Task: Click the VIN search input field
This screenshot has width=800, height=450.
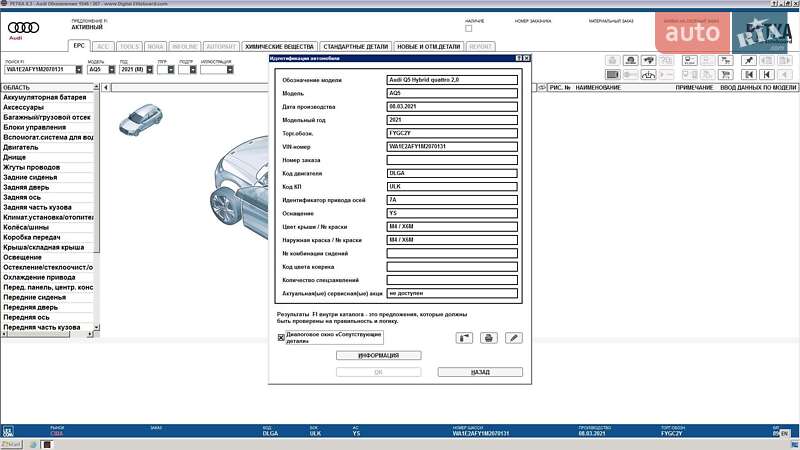Action: [x=40, y=69]
